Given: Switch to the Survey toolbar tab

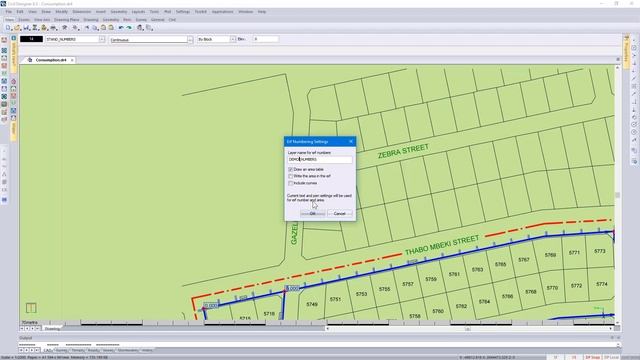Looking at the screenshot, I should [141, 20].
